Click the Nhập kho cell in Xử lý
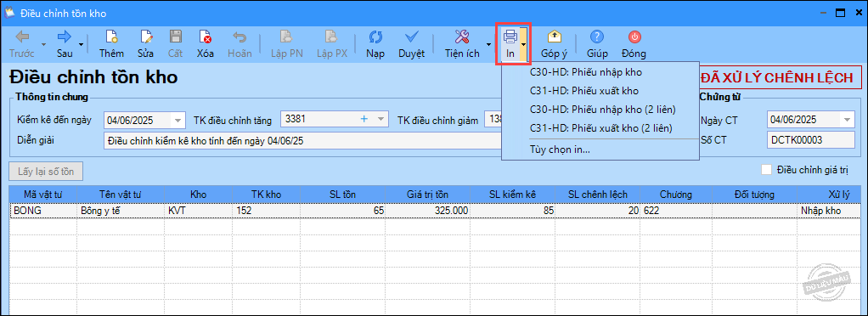868x316 pixels. [x=829, y=211]
